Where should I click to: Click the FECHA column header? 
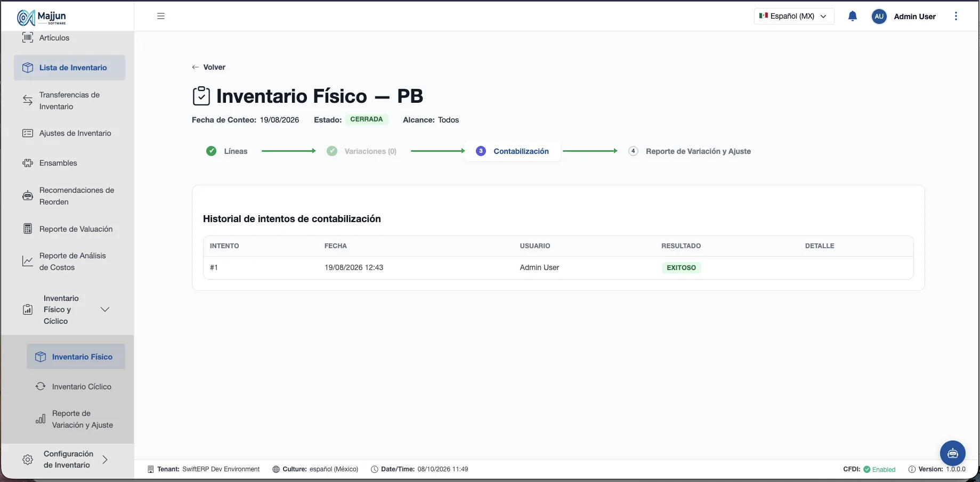[x=336, y=246]
